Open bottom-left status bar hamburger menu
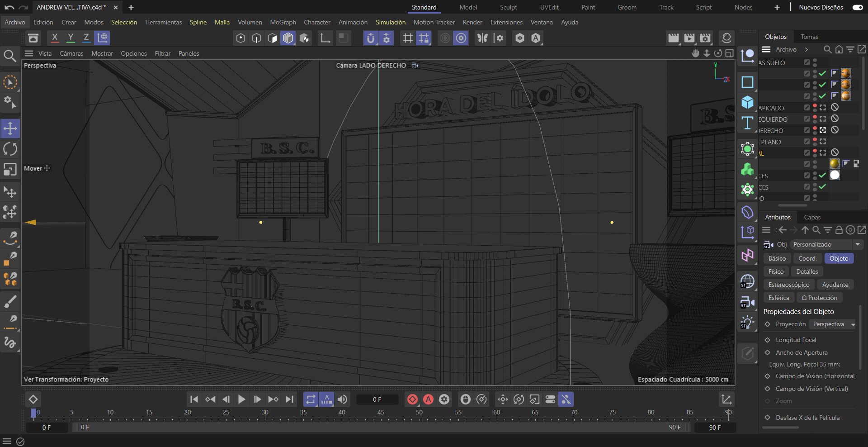The height and width of the screenshot is (447, 868). [7, 442]
